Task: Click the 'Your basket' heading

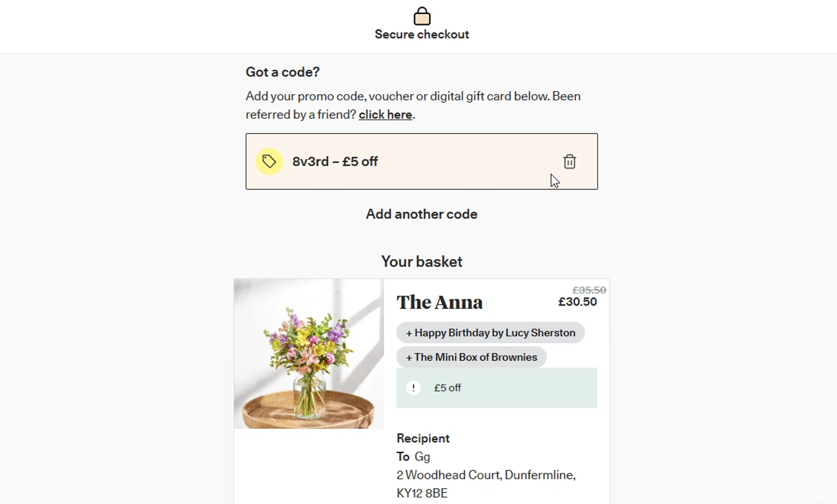Action: click(x=422, y=261)
